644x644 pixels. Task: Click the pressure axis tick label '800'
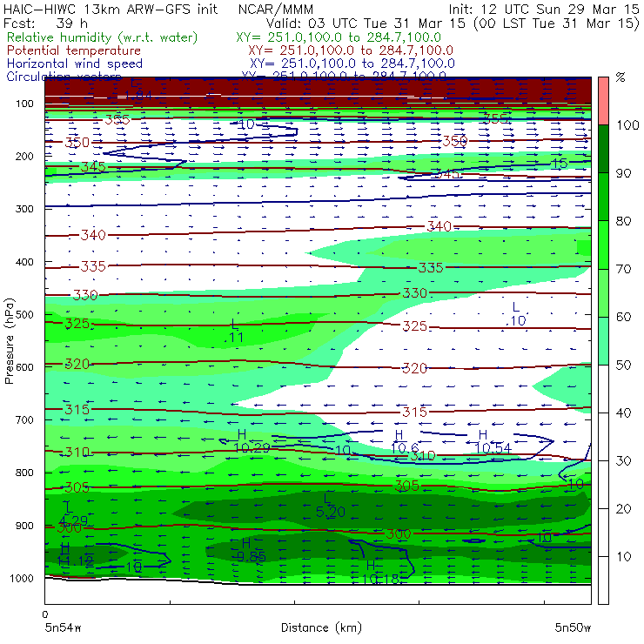pos(24,473)
